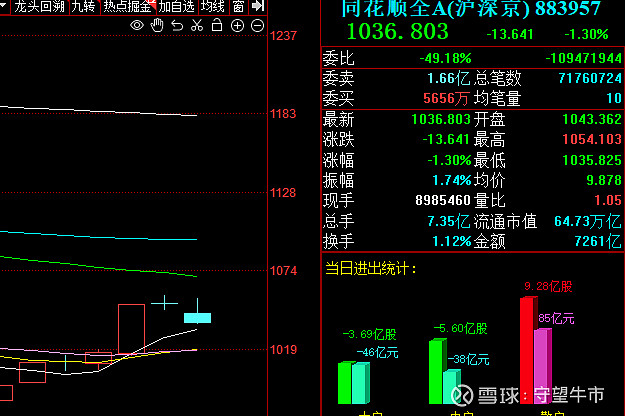Click the -5.60亿股 bar label

click(460, 328)
